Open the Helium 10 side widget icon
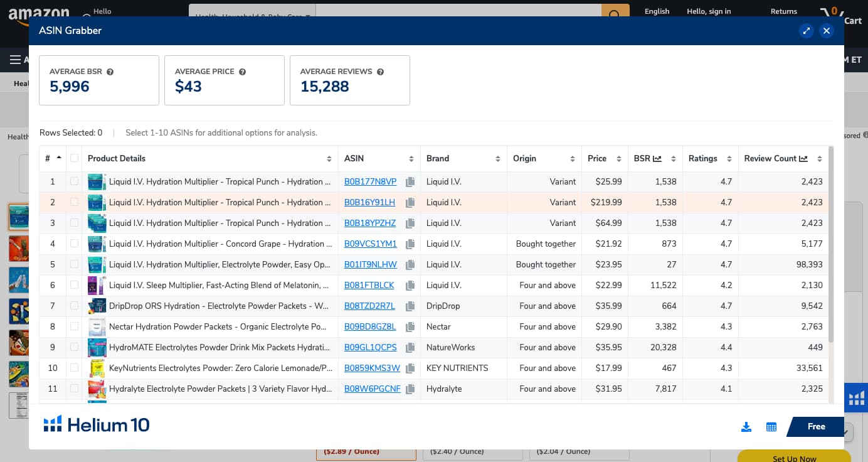This screenshot has height=462, width=868. pos(856,398)
